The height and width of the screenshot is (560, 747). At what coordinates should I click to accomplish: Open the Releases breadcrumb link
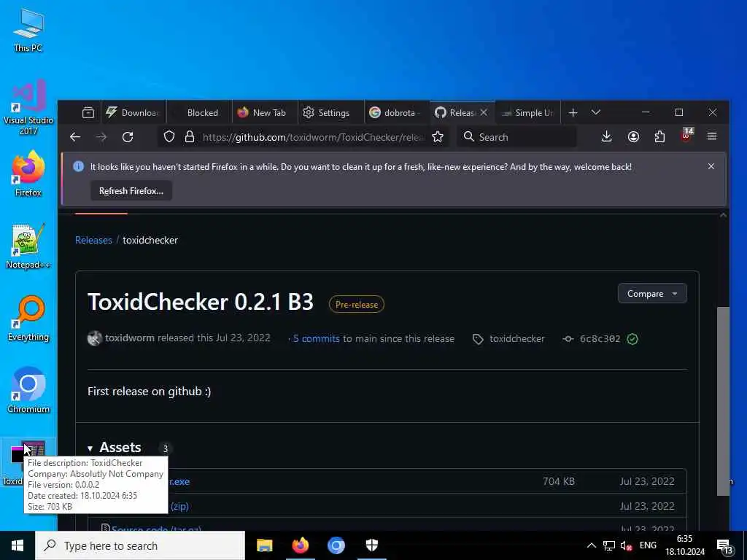click(93, 240)
